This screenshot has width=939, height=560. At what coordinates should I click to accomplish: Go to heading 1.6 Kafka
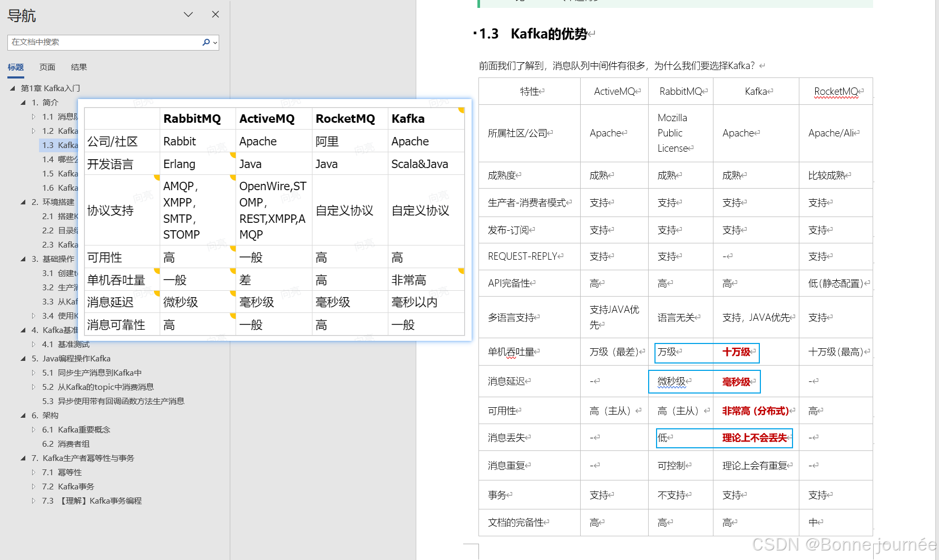click(x=60, y=188)
